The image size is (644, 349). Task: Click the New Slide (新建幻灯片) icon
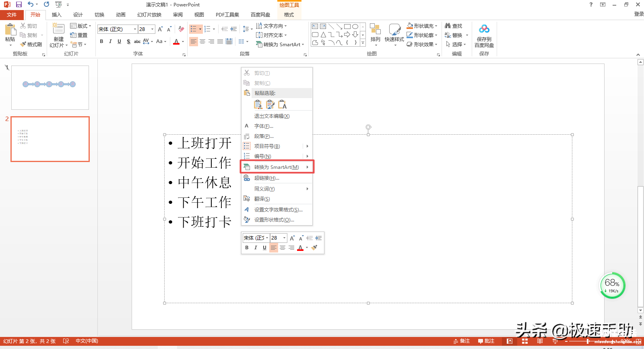click(58, 29)
